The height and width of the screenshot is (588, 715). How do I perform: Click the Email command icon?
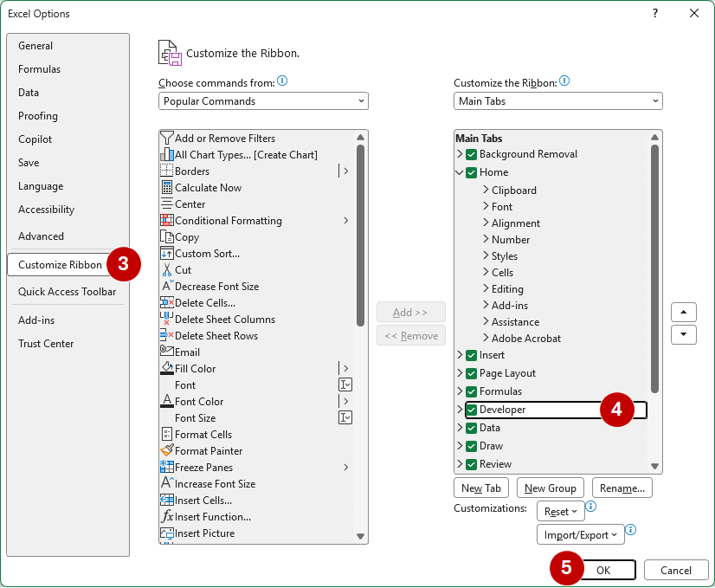[x=167, y=351]
